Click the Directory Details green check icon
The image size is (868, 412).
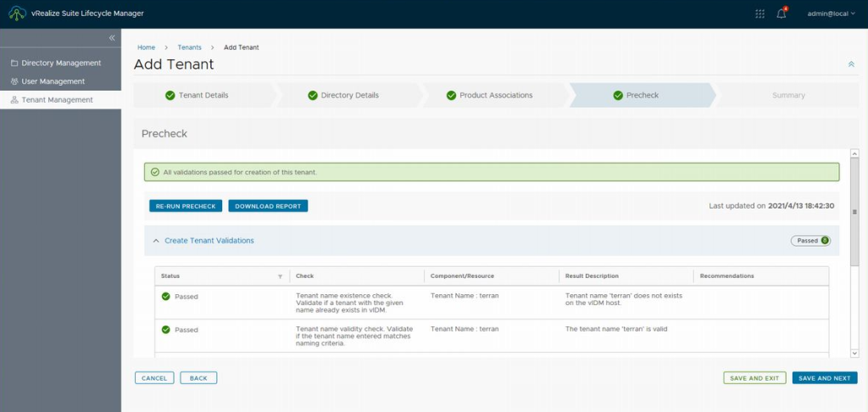tap(313, 95)
